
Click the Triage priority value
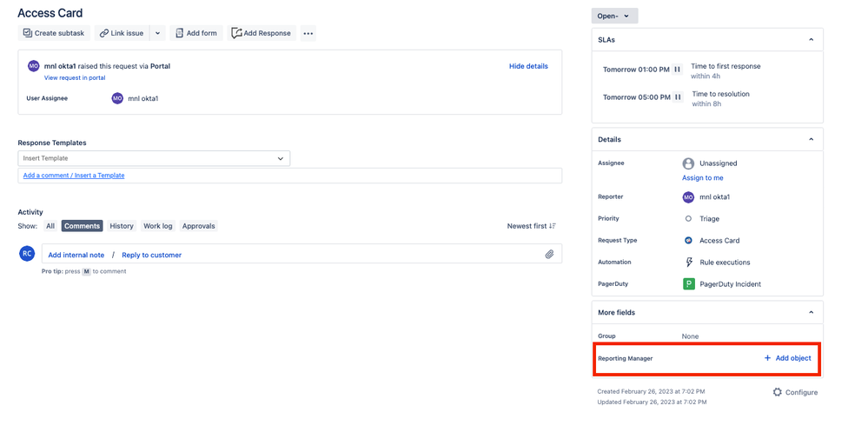709,219
